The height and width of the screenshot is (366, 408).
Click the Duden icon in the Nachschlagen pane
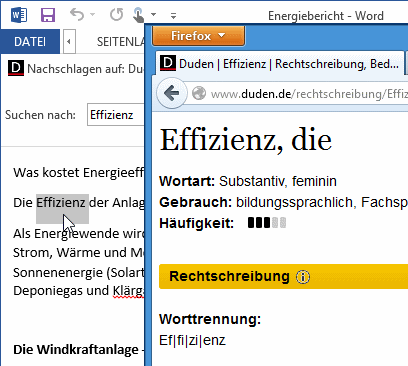pos(16,68)
